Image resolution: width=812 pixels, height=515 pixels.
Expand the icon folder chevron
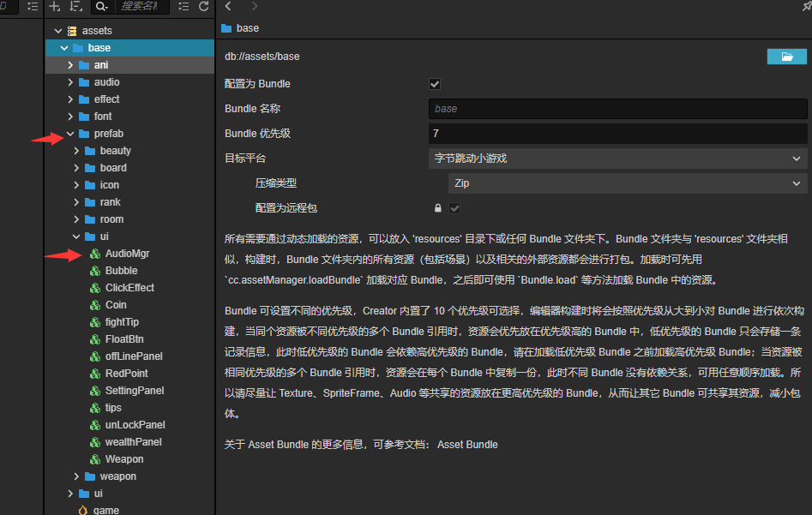(x=76, y=185)
